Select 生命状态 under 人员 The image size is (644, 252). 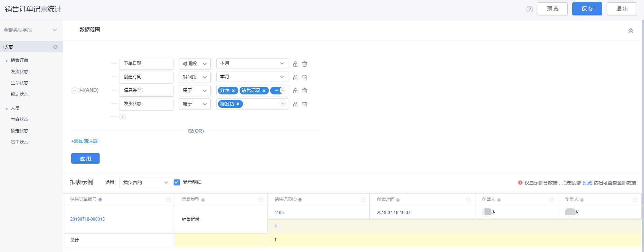pos(20,119)
